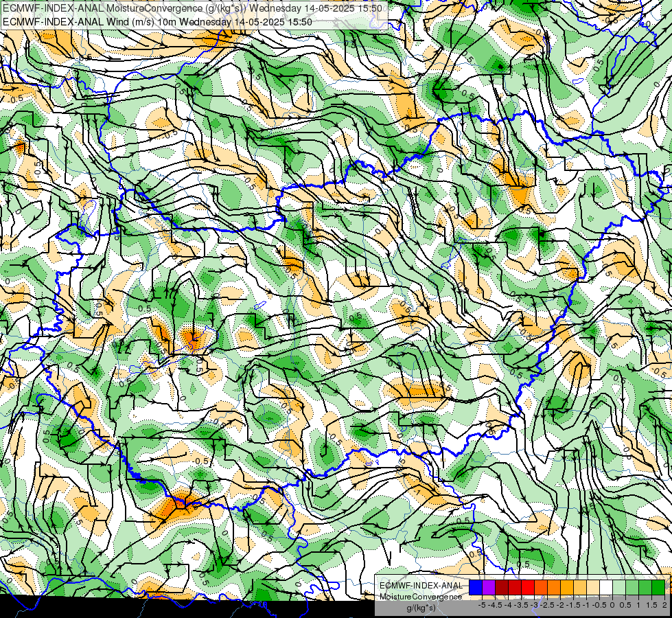Viewport: 672px width, 618px height.
Task: Pick the bright red swatch left of -3
Action: (528, 588)
